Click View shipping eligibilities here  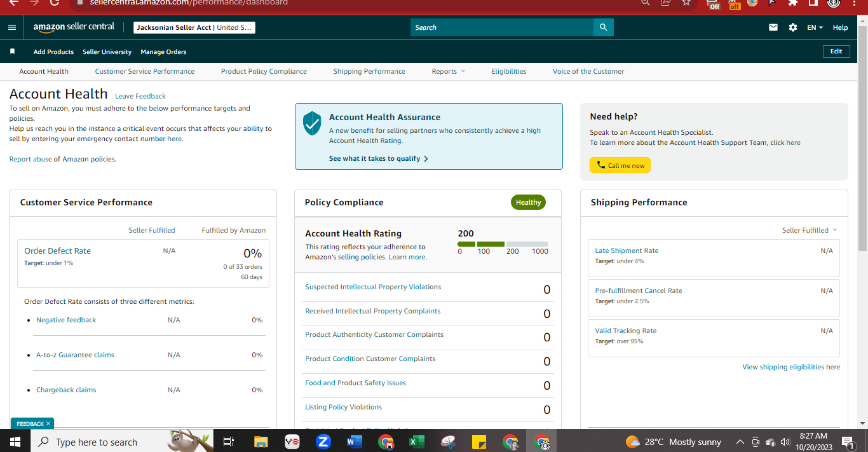(791, 367)
